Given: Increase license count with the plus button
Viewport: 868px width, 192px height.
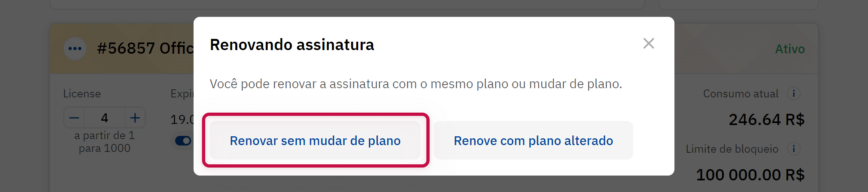Looking at the screenshot, I should click(x=135, y=118).
